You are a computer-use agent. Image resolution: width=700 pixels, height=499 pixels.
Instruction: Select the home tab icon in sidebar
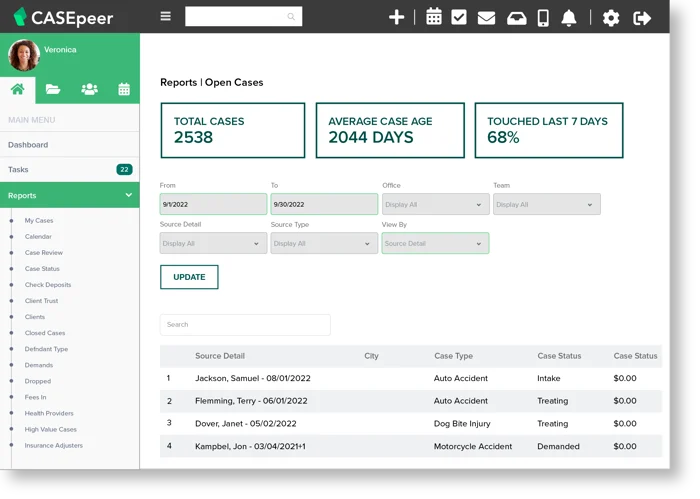(x=17, y=89)
